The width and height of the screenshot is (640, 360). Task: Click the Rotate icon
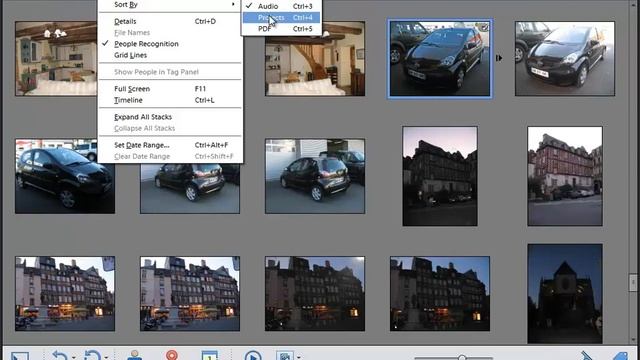coord(92,355)
